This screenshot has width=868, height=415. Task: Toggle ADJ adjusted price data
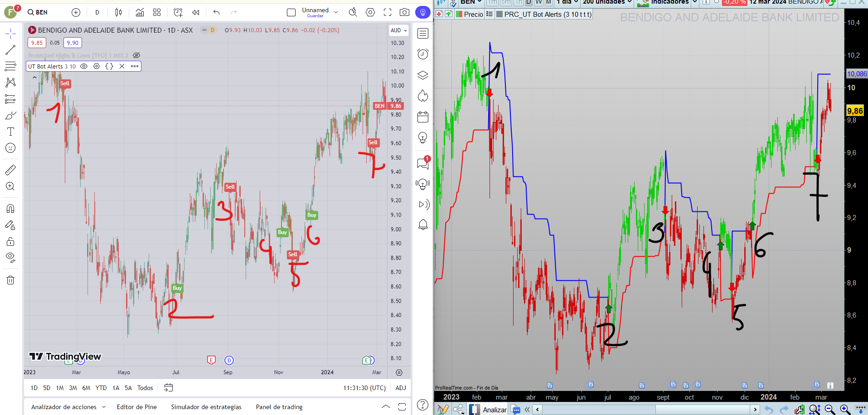point(401,388)
